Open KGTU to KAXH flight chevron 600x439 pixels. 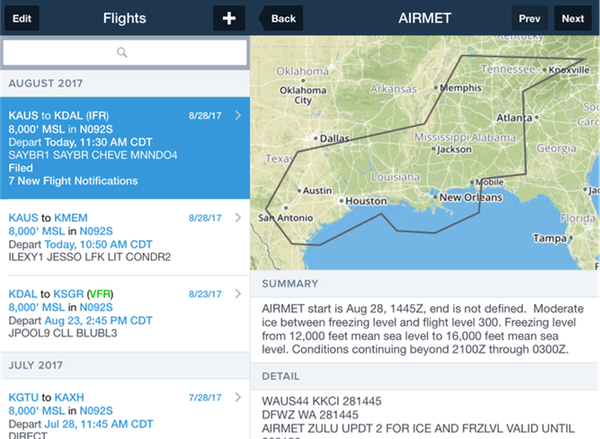click(x=238, y=397)
